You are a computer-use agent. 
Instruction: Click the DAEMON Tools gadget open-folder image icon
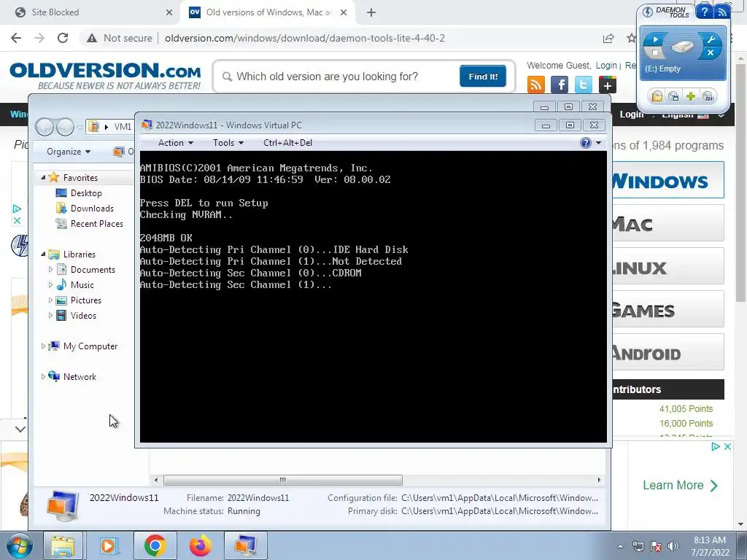click(x=657, y=97)
